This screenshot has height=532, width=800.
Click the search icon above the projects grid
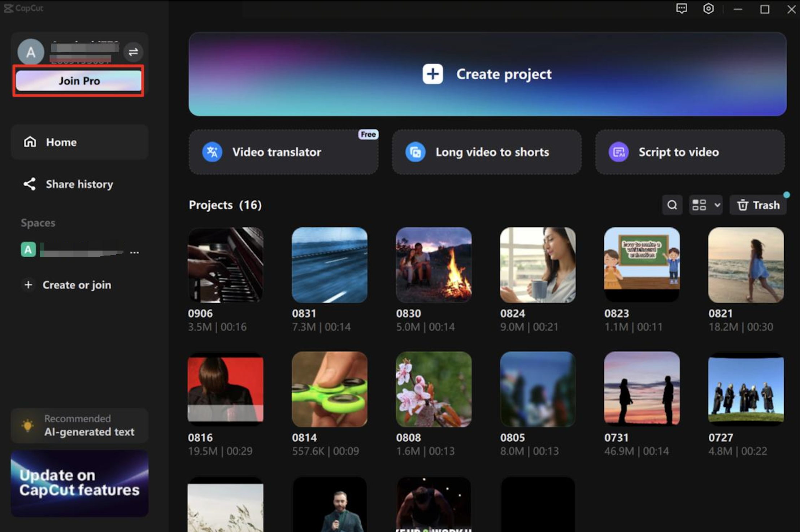click(672, 205)
